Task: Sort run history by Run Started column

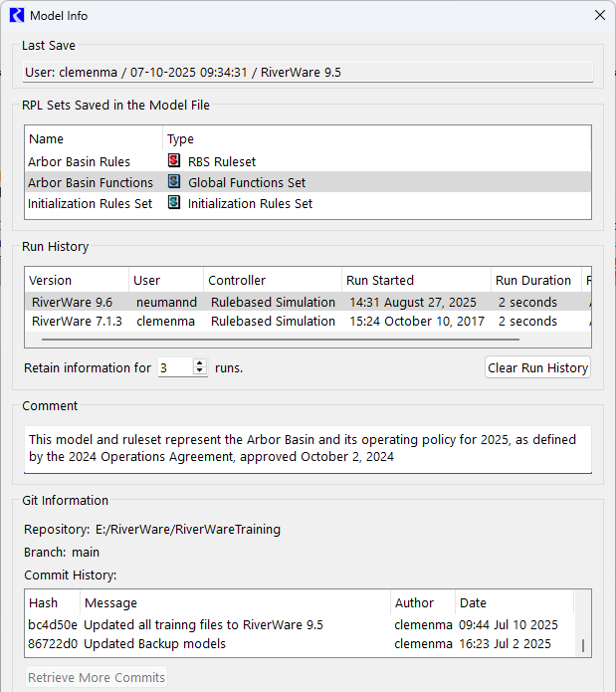Action: point(416,280)
